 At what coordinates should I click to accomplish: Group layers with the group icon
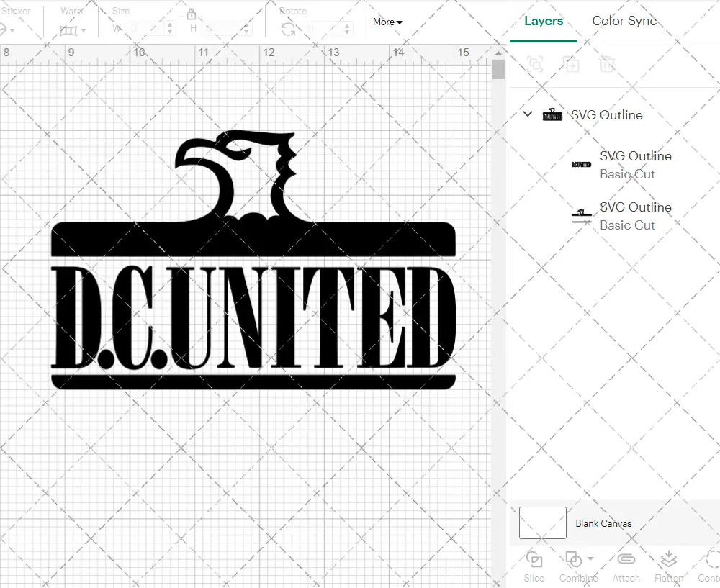click(534, 65)
